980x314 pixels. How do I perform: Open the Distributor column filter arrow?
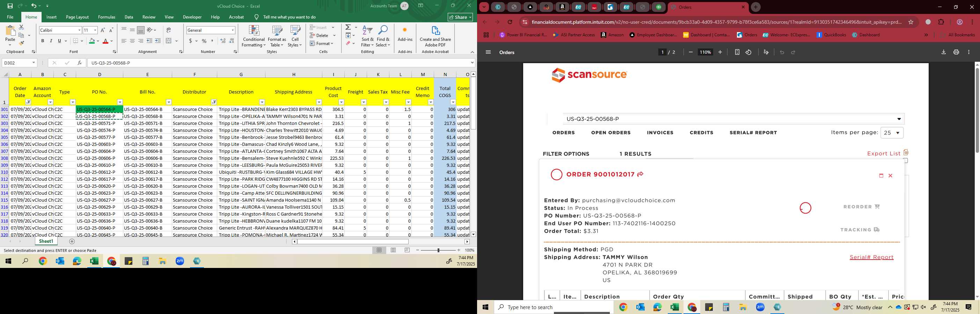(x=214, y=102)
